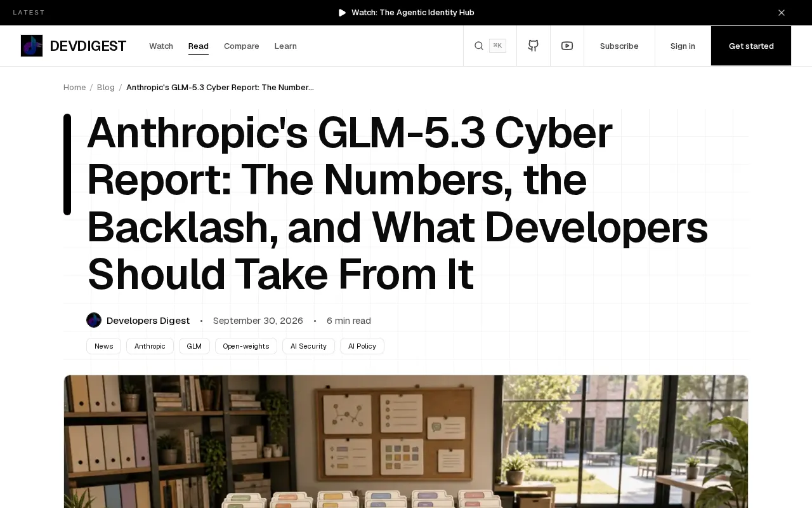This screenshot has height=508, width=812.
Task: Open the Read menu
Action: tap(199, 46)
